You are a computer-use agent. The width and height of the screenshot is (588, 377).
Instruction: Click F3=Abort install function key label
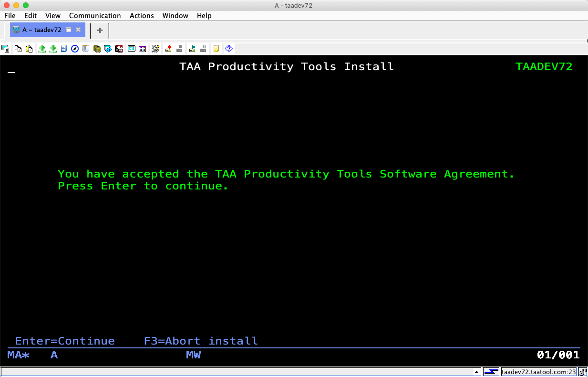click(201, 341)
